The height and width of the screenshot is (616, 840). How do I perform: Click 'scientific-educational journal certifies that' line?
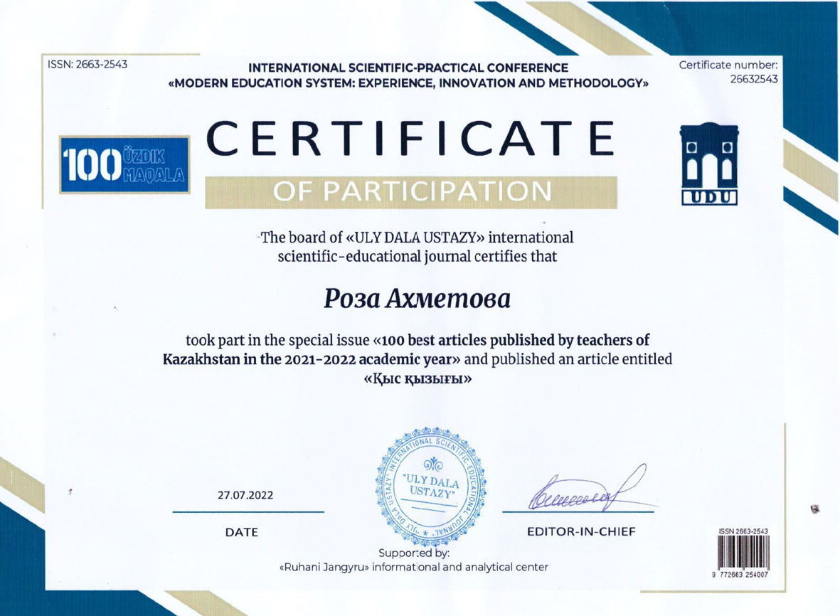(418, 257)
